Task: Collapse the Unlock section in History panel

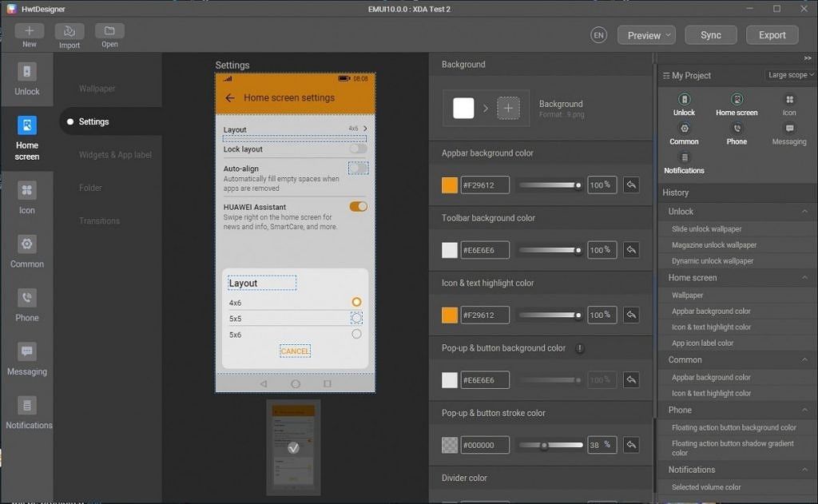Action: (805, 211)
